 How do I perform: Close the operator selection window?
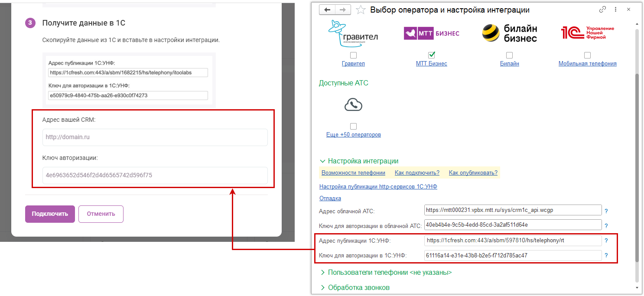click(628, 10)
